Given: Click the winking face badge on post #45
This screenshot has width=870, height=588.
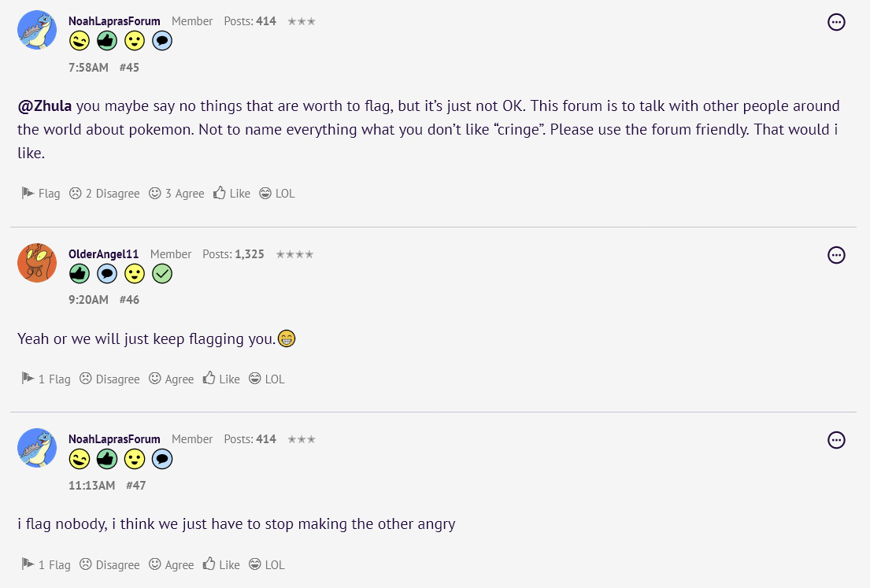Looking at the screenshot, I should coord(80,41).
